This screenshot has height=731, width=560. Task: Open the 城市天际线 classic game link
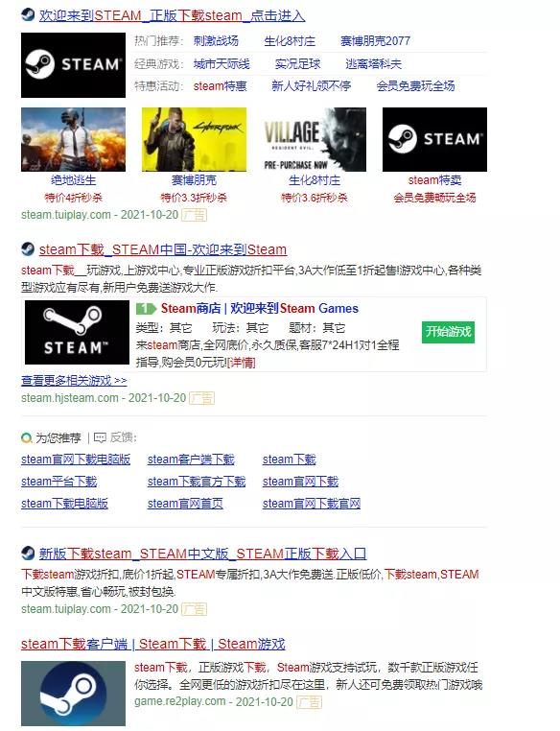(222, 64)
